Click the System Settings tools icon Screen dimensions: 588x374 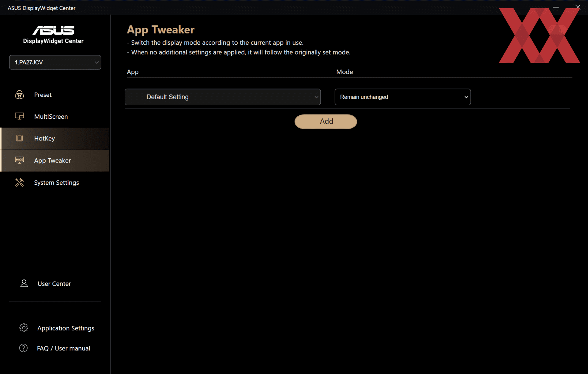(x=20, y=182)
